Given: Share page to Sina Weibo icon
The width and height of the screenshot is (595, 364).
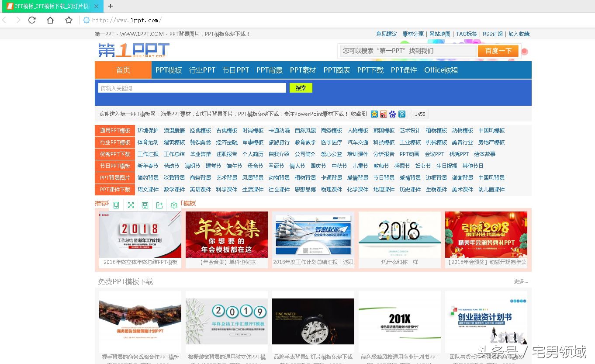Looking at the screenshot, I should [x=383, y=114].
